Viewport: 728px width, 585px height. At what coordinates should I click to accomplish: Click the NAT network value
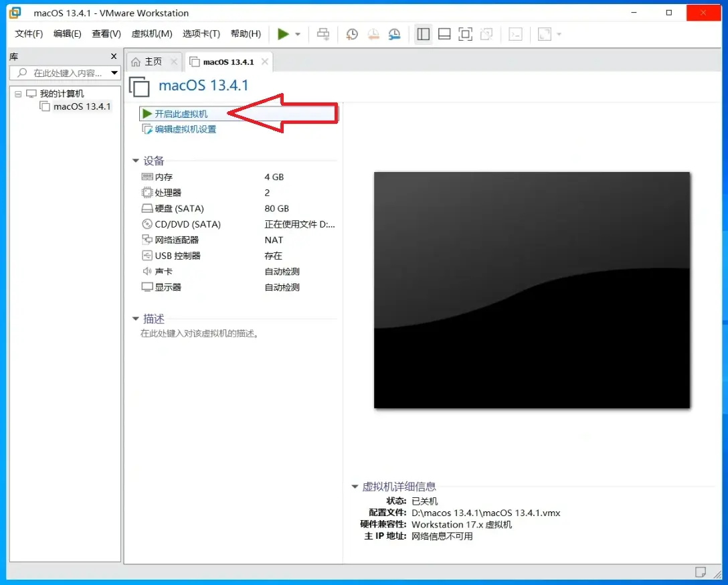pyautogui.click(x=274, y=240)
